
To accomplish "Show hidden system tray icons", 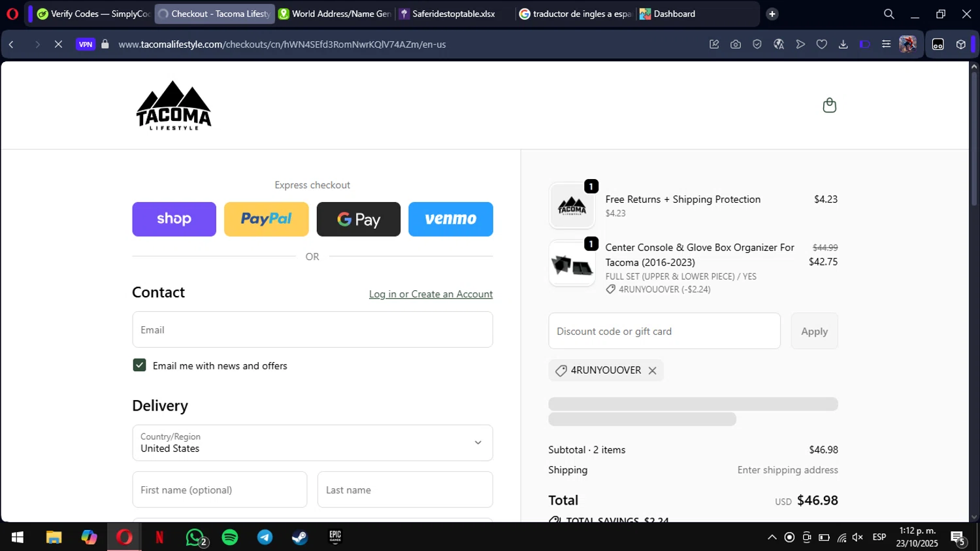I will (x=772, y=537).
